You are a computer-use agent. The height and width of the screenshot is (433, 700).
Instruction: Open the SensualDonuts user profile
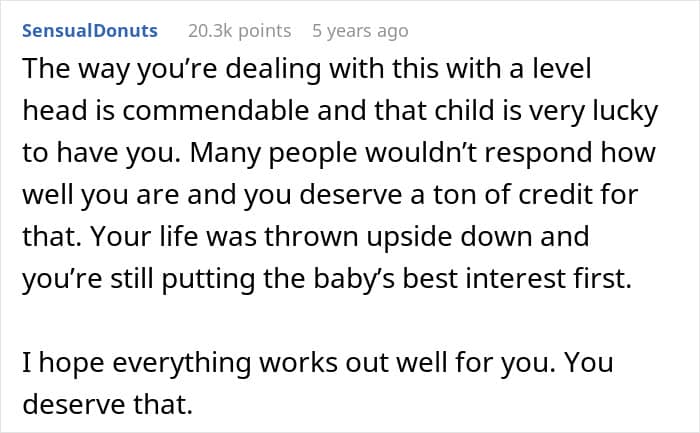pyautogui.click(x=89, y=30)
